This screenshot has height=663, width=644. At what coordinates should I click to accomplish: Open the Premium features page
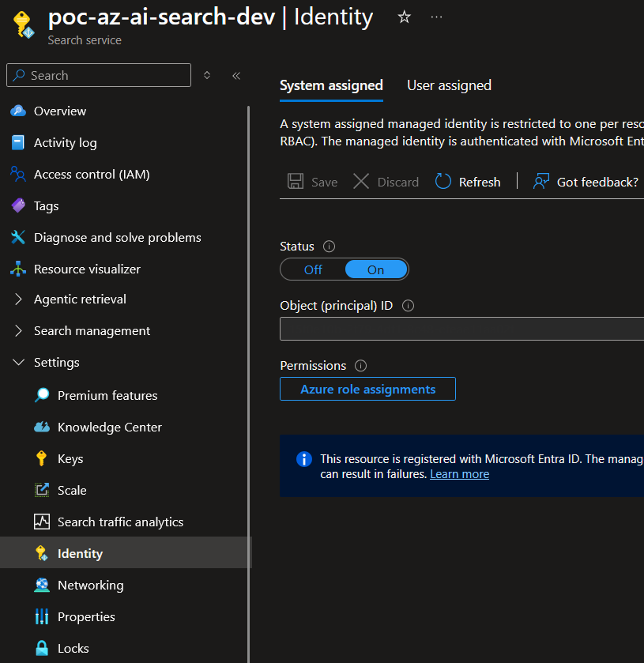coord(107,395)
